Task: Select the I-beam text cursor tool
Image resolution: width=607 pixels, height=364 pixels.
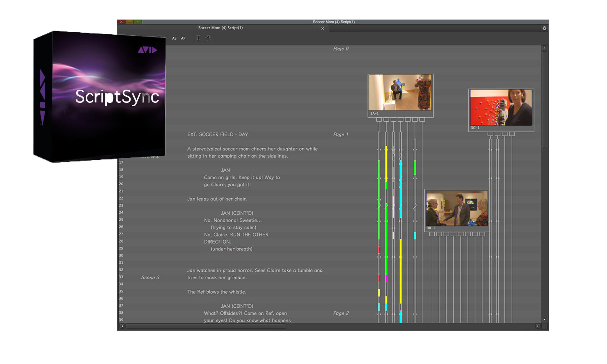Action: pyautogui.click(x=198, y=38)
